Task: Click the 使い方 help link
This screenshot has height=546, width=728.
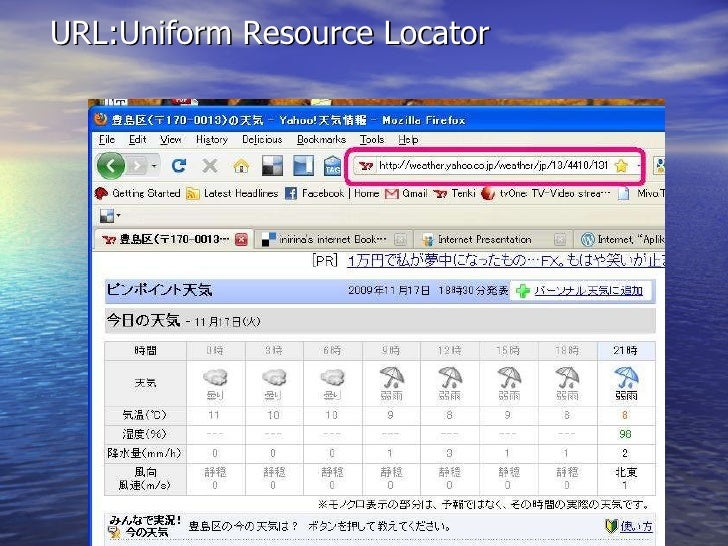Action: tap(637, 526)
